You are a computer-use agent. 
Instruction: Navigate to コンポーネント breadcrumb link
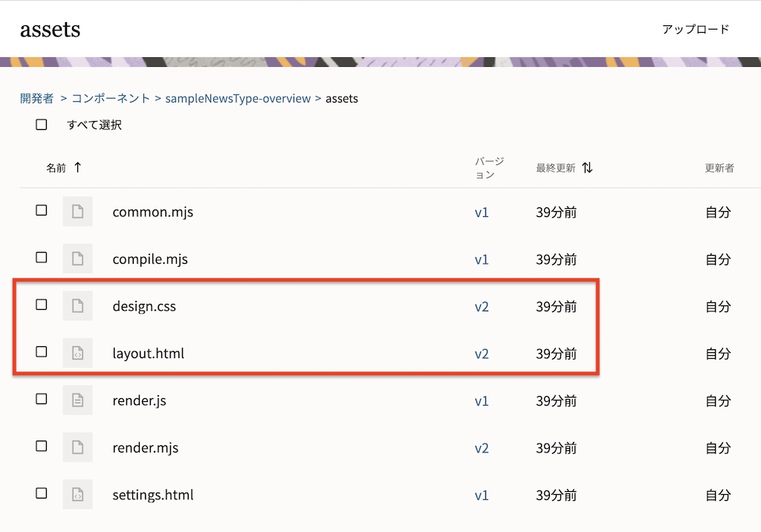pyautogui.click(x=111, y=98)
